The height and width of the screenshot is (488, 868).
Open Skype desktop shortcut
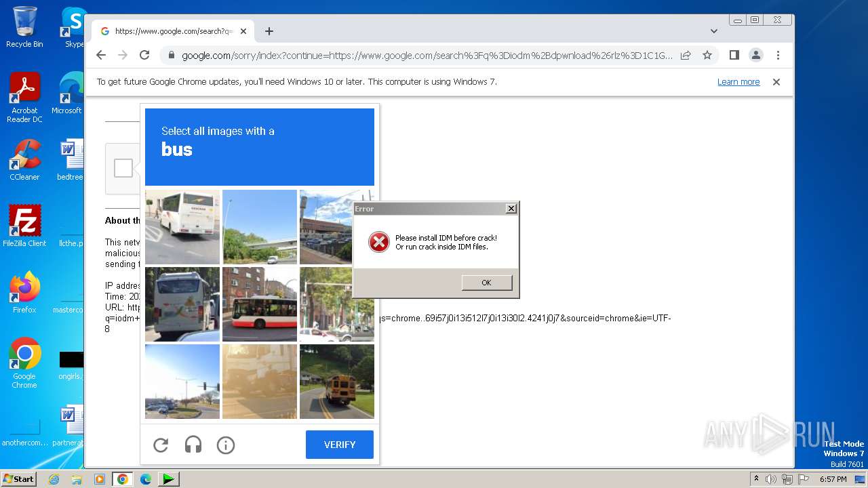[x=73, y=27]
